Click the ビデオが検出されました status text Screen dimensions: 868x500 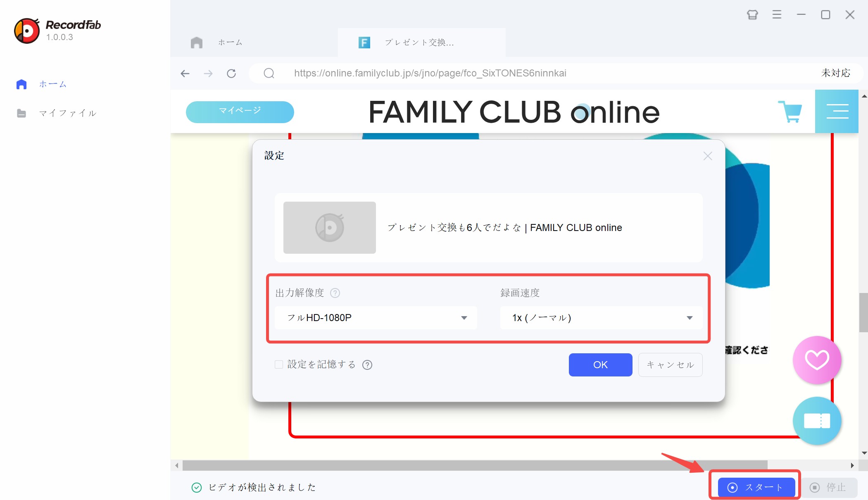(262, 488)
